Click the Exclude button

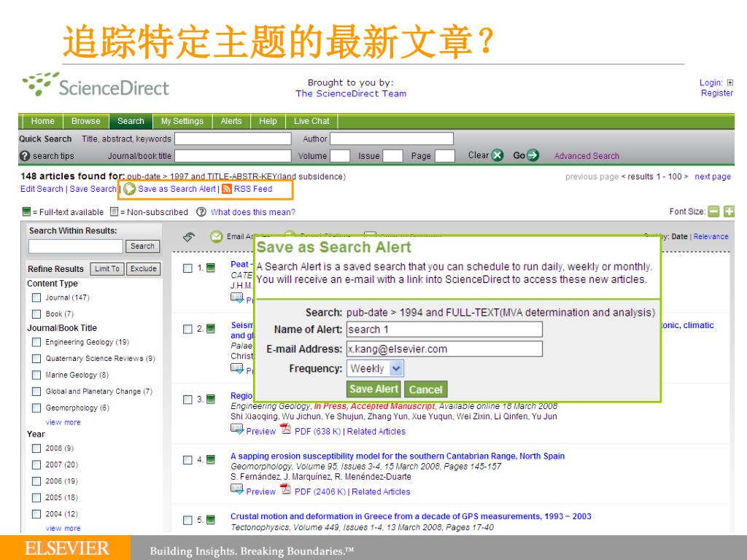[x=144, y=268]
